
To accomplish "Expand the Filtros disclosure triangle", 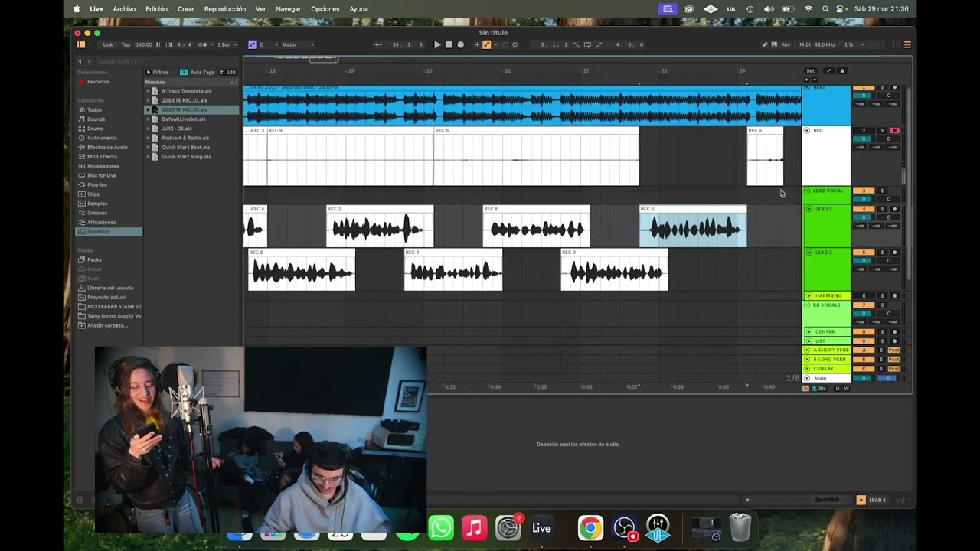I will [x=149, y=72].
